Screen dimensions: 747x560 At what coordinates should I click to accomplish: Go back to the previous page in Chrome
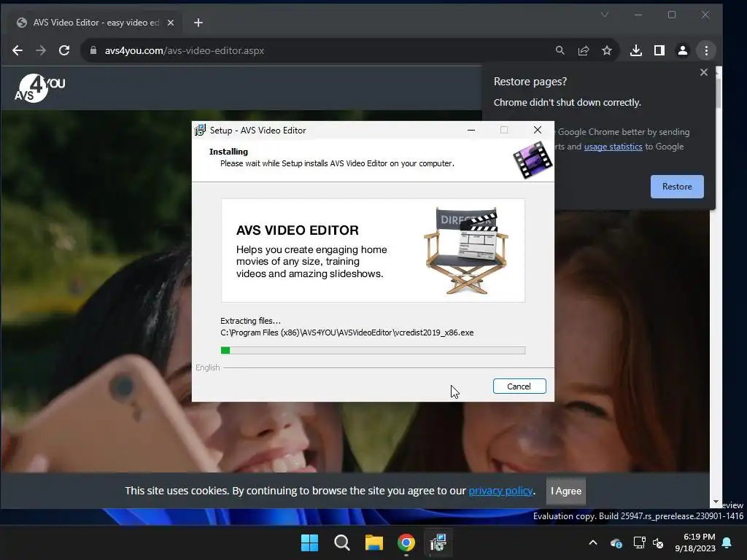pos(18,50)
